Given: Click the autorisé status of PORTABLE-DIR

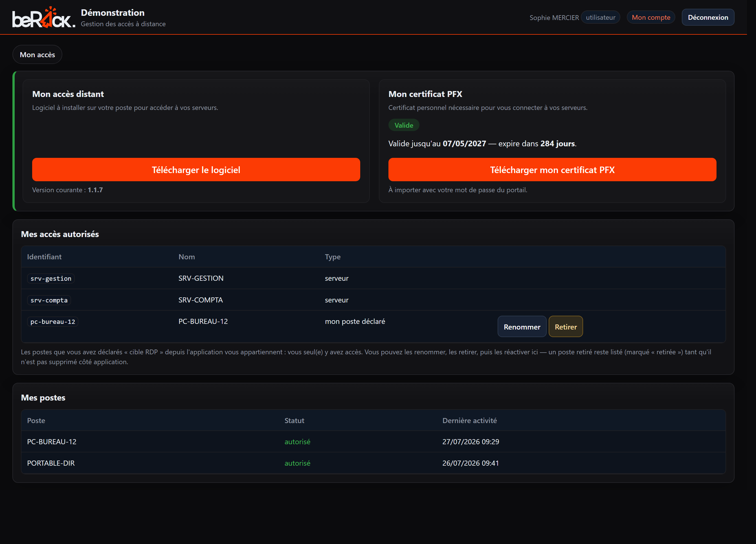Looking at the screenshot, I should 297,463.
